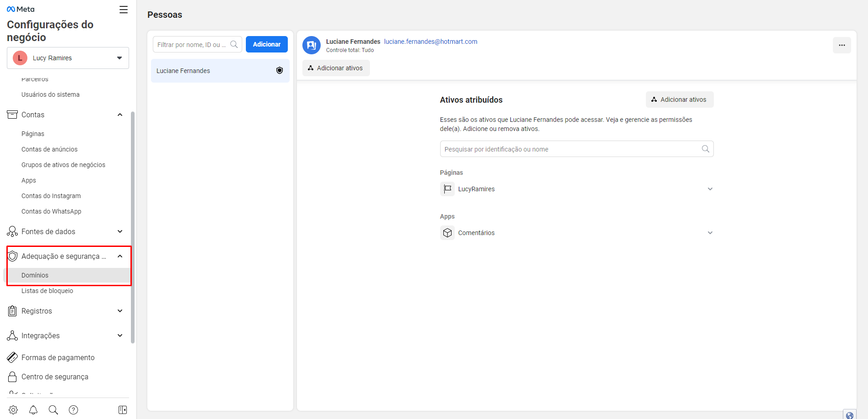Click the Ativos atribuídos heading
868x419 pixels.
[x=471, y=100]
